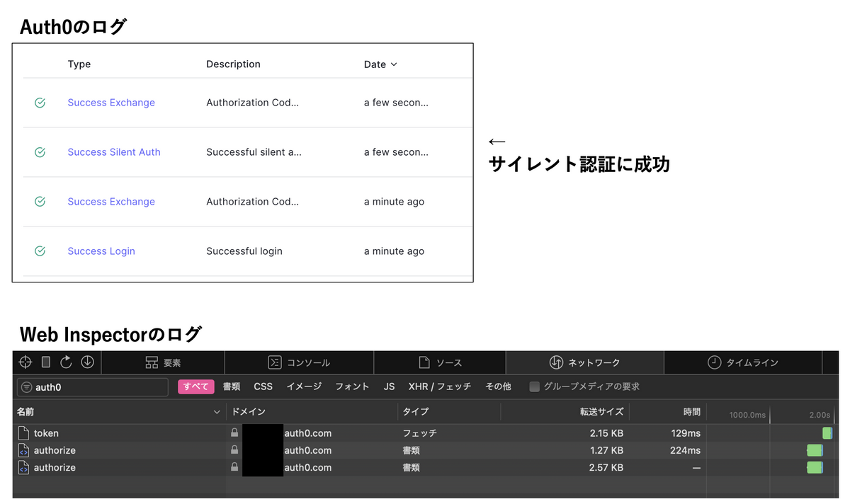This screenshot has height=504, width=850.
Task: Select the authorize request taking 224ms
Action: [55, 450]
